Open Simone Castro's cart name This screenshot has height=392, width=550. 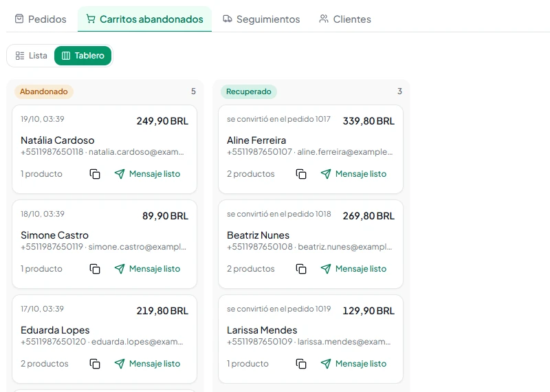pos(55,235)
